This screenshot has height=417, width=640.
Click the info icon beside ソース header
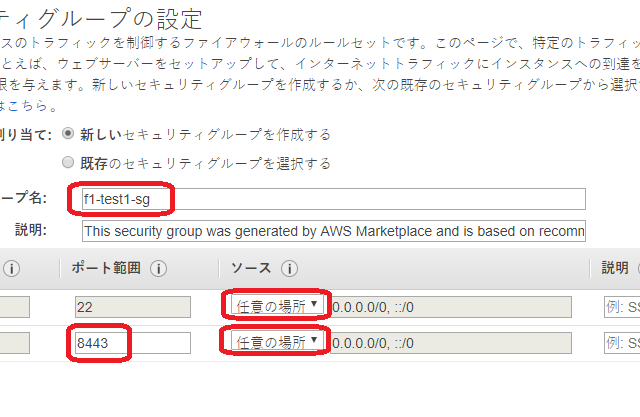point(290,268)
